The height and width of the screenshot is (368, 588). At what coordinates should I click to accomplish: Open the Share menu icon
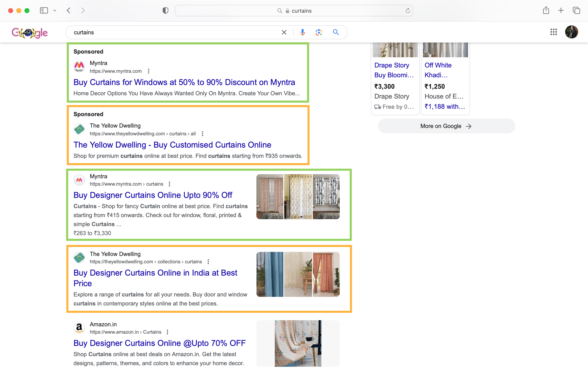coord(546,10)
